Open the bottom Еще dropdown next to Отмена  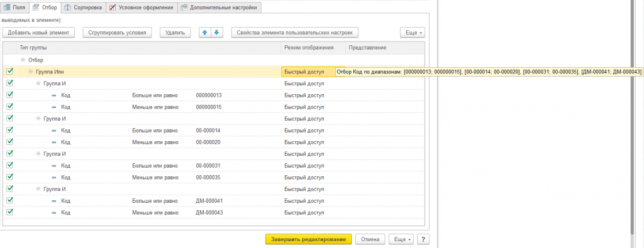tap(401, 239)
